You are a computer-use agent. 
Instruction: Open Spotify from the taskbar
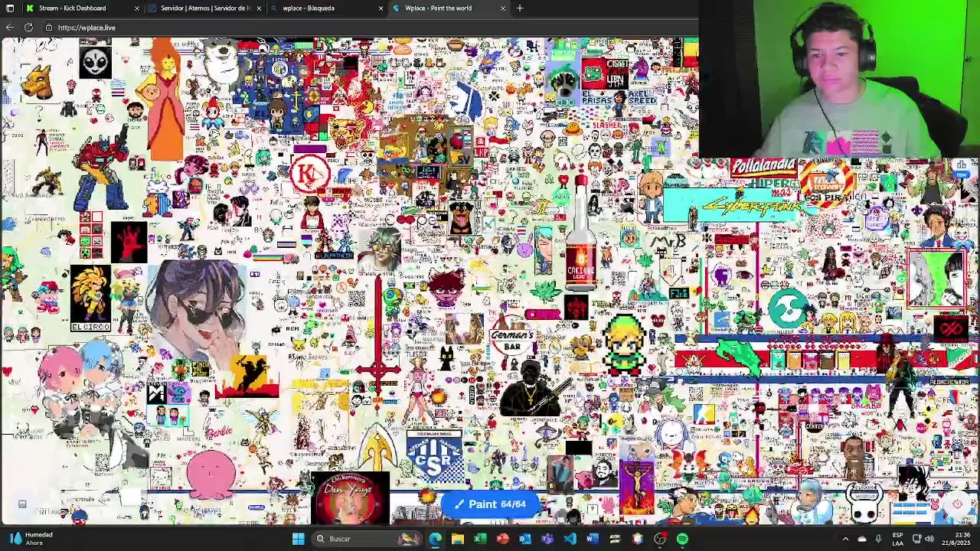click(682, 539)
